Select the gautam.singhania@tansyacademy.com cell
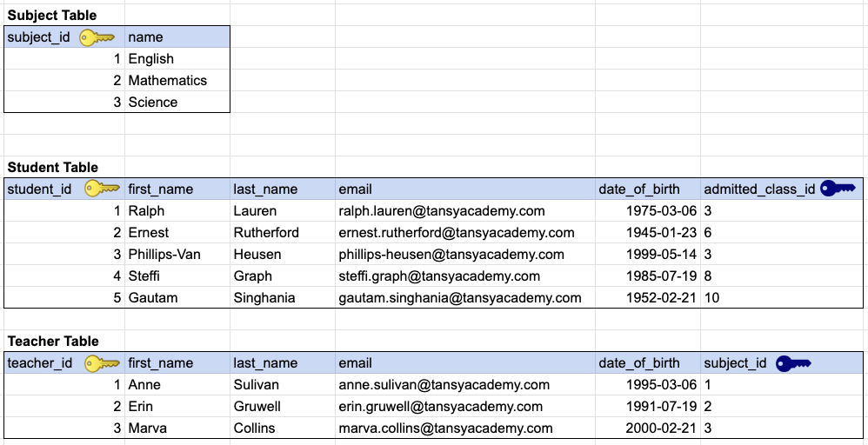This screenshot has height=445, width=868. pyautogui.click(x=465, y=298)
